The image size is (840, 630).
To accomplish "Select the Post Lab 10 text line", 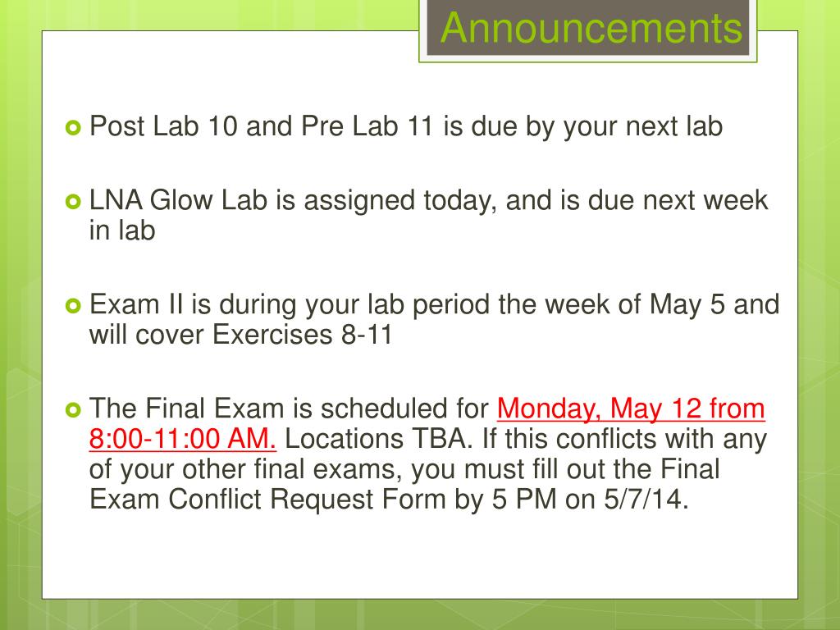I will coord(406,127).
